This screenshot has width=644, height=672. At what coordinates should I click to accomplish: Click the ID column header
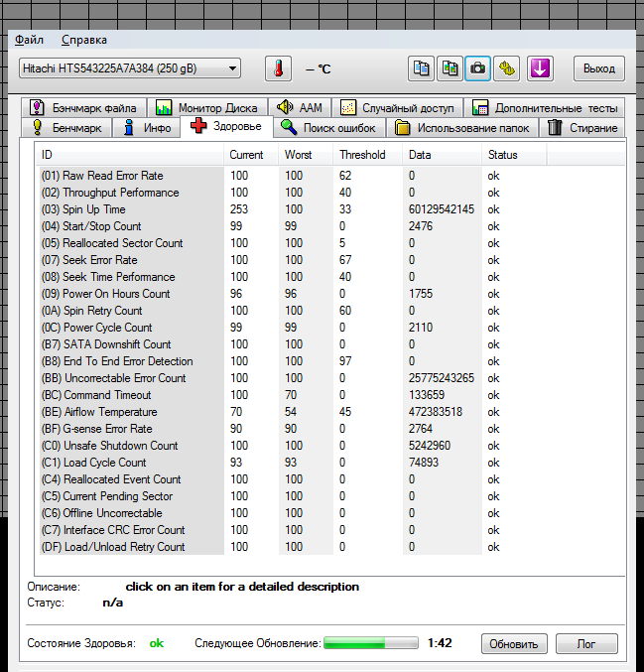pos(129,155)
